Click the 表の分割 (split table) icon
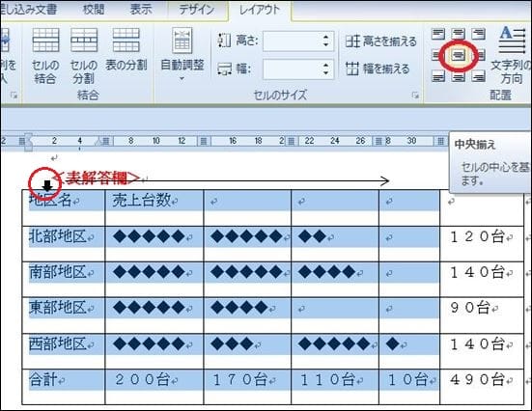Screen dimensions: 532x411 pos(126,40)
